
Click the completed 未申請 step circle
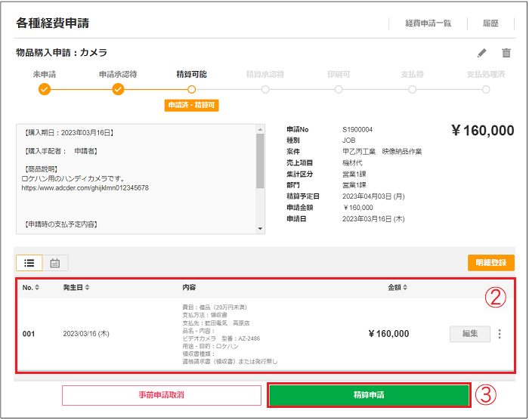click(45, 89)
